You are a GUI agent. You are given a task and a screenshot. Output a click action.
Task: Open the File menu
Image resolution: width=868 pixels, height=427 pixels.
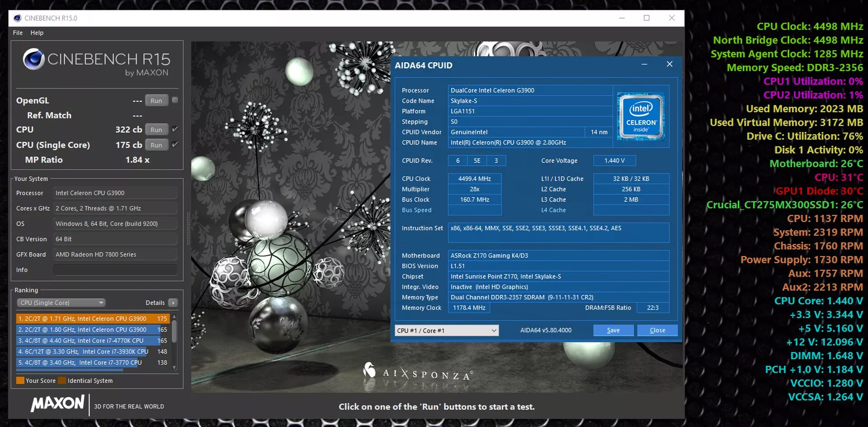point(18,33)
